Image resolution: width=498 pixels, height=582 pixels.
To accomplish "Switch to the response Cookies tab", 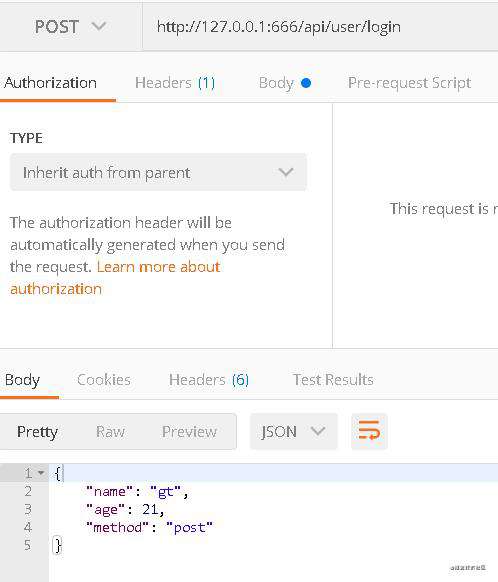I will click(x=104, y=380).
